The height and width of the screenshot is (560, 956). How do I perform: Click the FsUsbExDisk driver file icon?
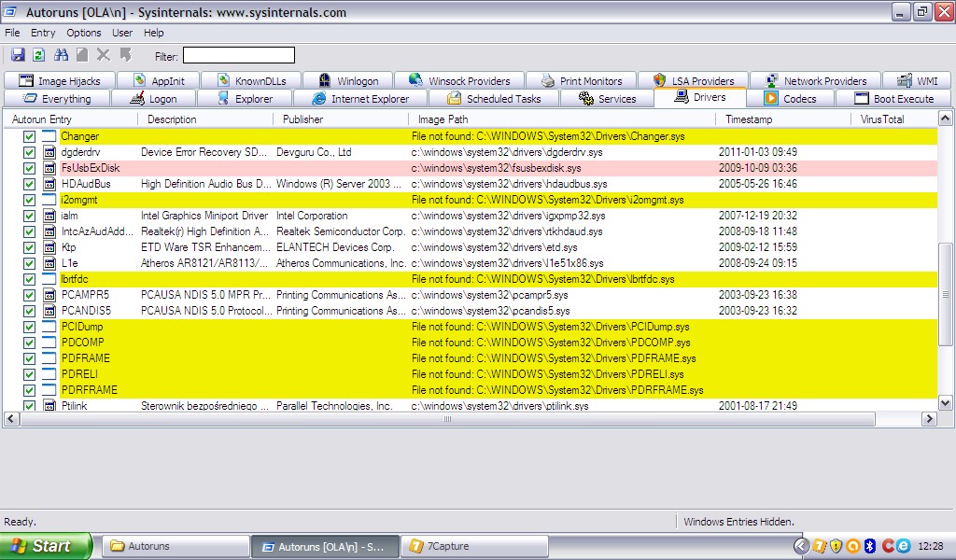[49, 168]
